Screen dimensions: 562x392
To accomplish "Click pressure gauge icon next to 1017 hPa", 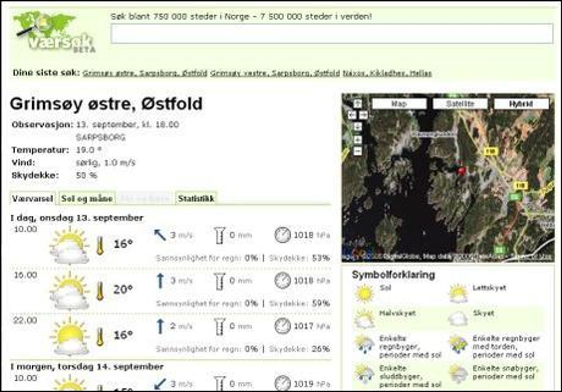I will (x=282, y=326).
